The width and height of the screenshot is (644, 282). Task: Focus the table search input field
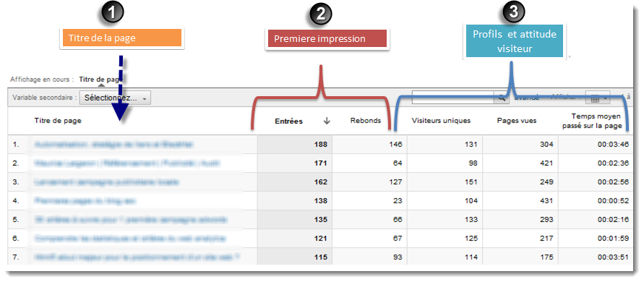point(453,98)
